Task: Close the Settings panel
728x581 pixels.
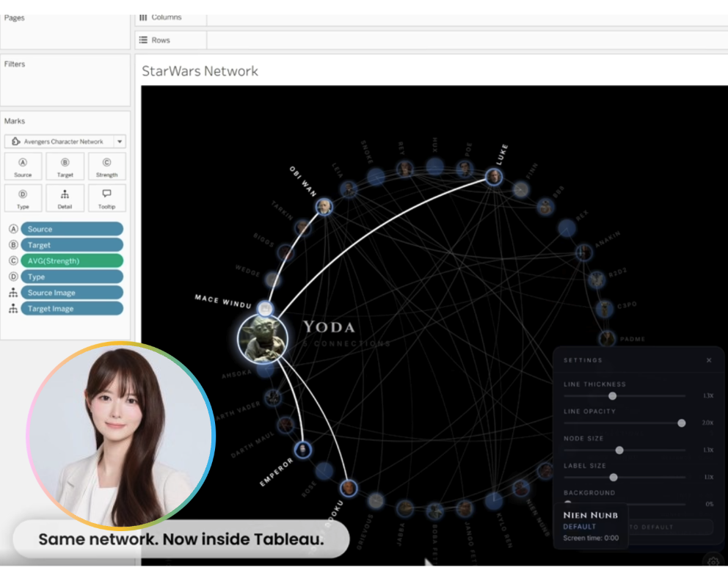Action: (x=709, y=360)
